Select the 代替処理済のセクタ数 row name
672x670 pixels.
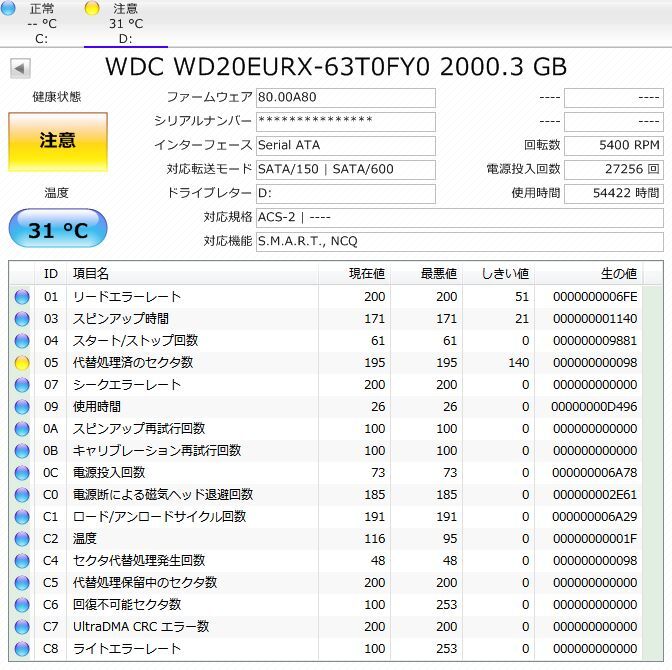tap(133, 363)
